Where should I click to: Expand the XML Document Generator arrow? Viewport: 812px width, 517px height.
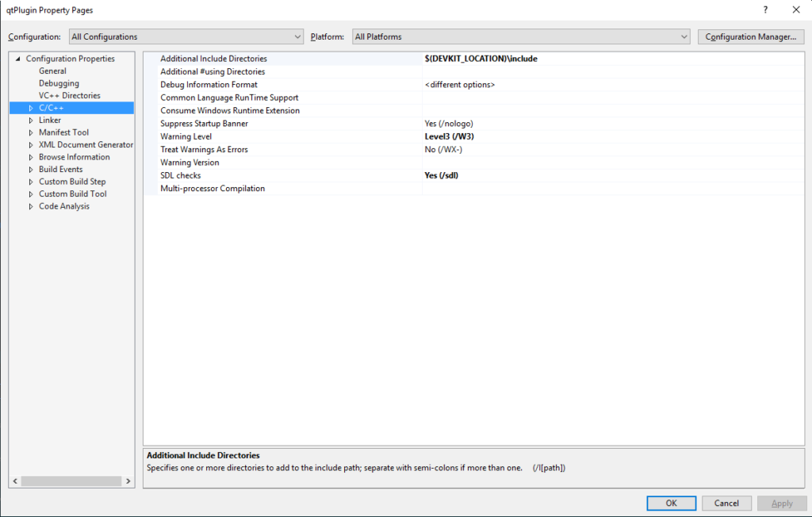tap(31, 145)
